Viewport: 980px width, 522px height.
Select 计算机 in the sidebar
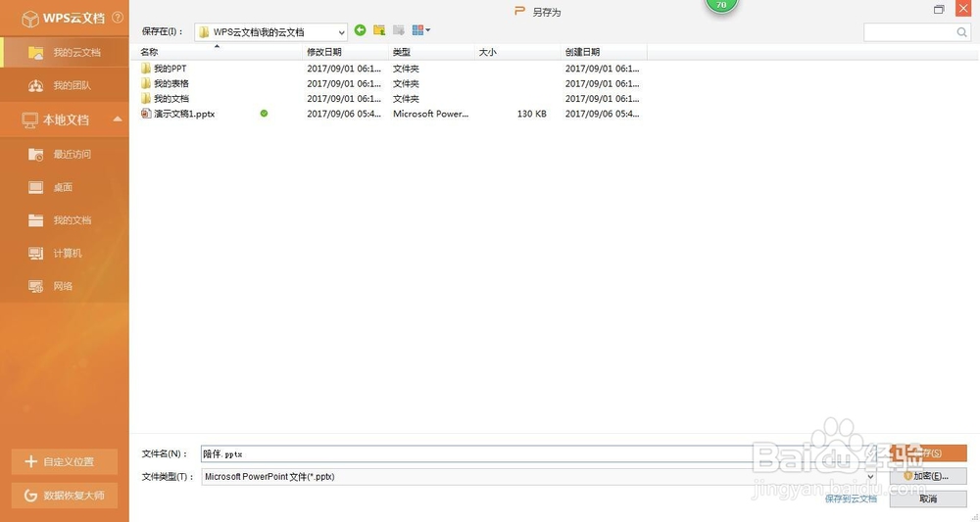[x=65, y=254]
